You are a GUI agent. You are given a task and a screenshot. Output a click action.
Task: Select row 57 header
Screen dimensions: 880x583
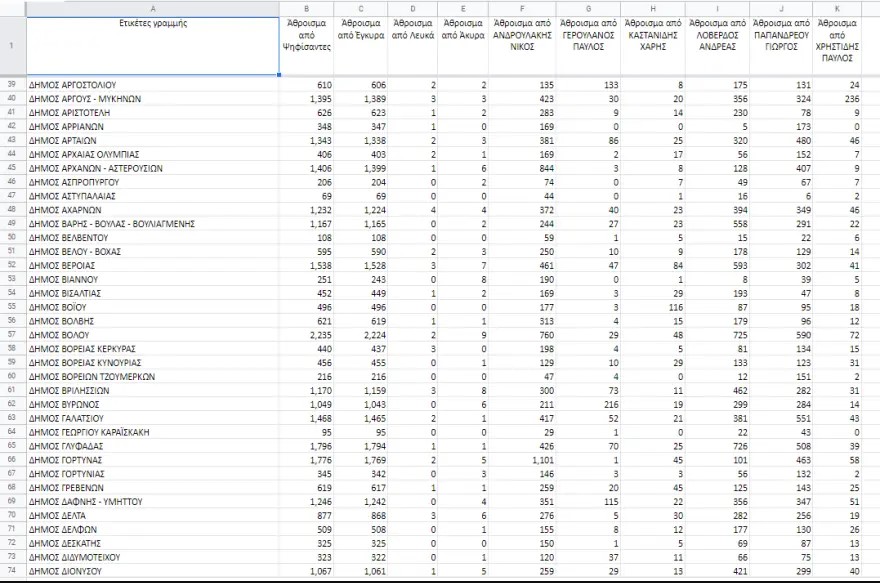(12, 335)
